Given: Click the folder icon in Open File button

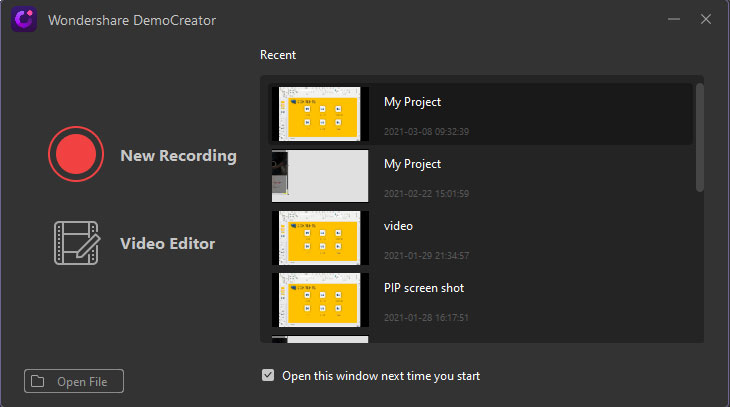Looking at the screenshot, I should pos(37,381).
